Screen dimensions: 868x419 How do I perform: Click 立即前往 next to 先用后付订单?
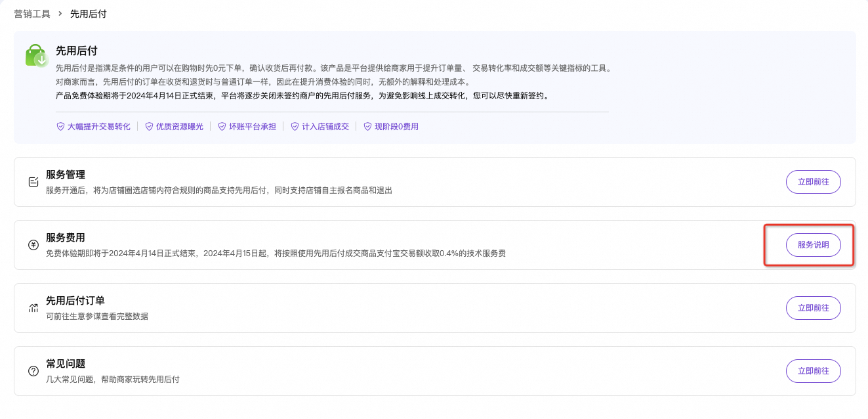813,307
